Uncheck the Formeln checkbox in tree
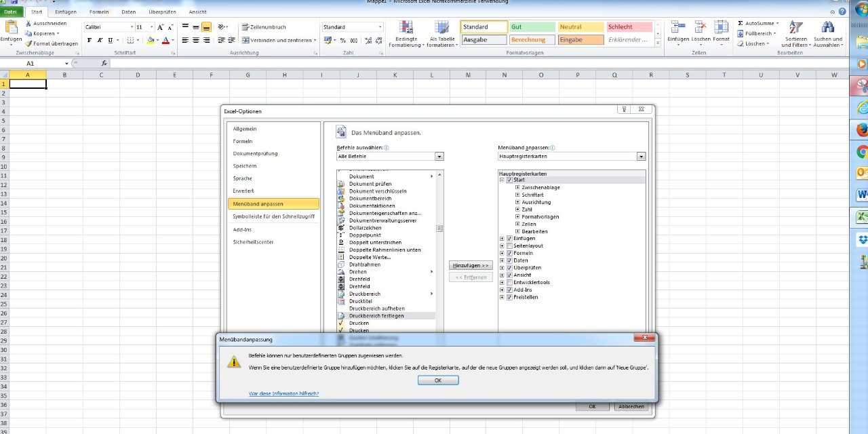Screen dimensions: 868x434 (509, 253)
